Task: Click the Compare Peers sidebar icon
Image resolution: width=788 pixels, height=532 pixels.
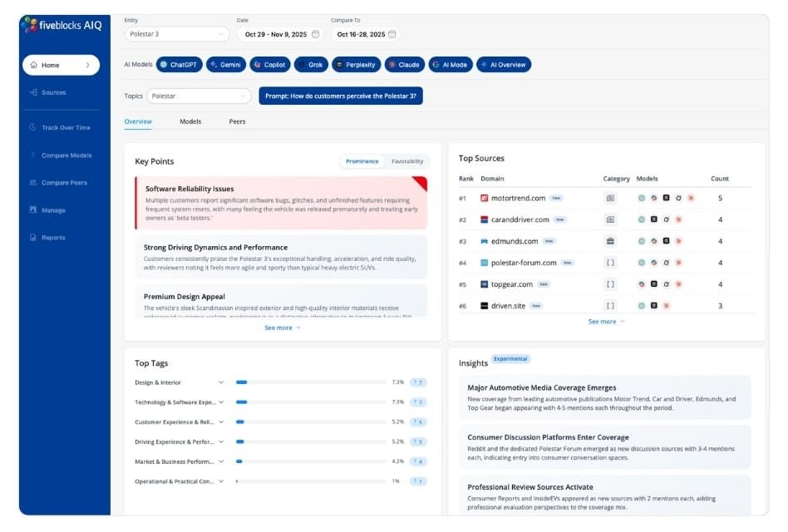Action: click(x=33, y=182)
